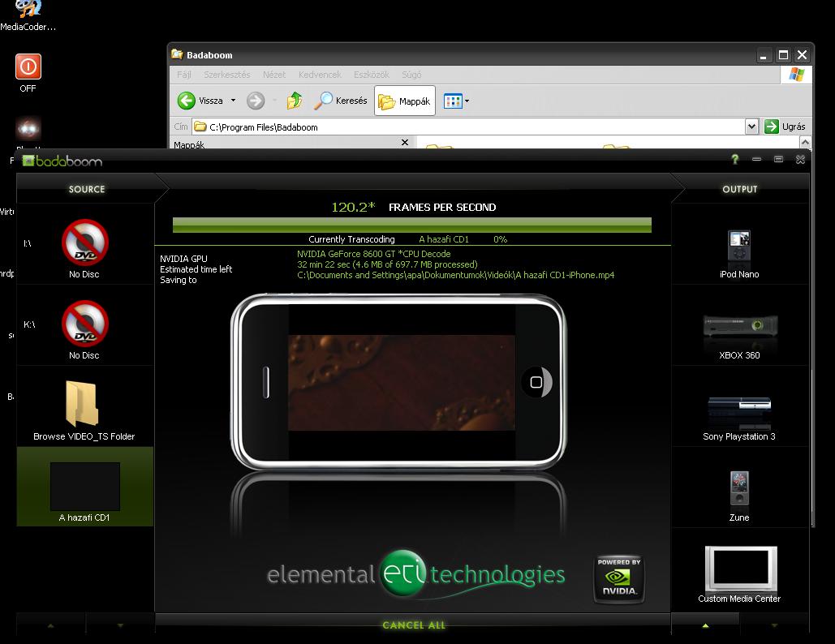This screenshot has height=644, width=835.
Task: Open the Fájl menu in Explorer
Action: coord(183,75)
